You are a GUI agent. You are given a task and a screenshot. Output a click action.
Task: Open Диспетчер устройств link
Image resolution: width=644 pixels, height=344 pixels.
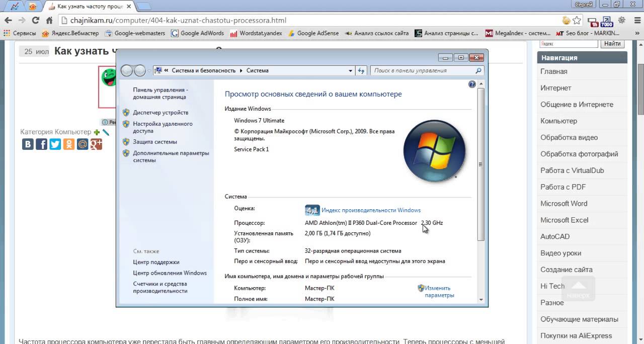[160, 113]
